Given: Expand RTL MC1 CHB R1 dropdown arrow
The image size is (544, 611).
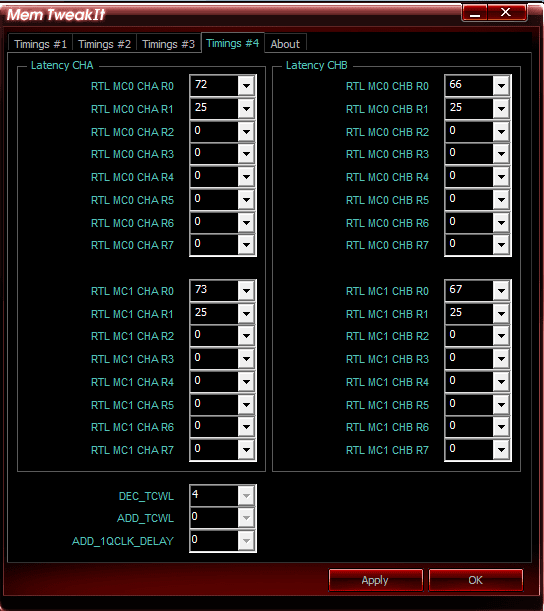Looking at the screenshot, I should pos(501,314).
